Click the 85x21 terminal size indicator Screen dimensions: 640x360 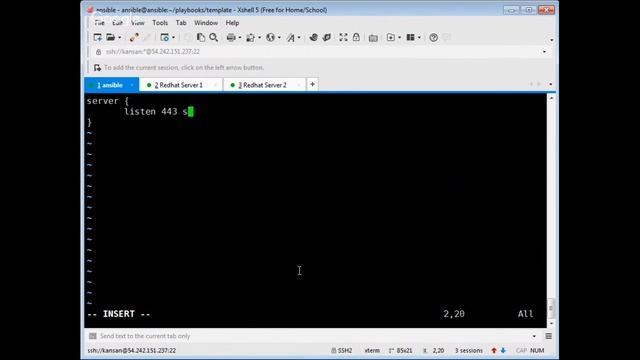coord(401,351)
